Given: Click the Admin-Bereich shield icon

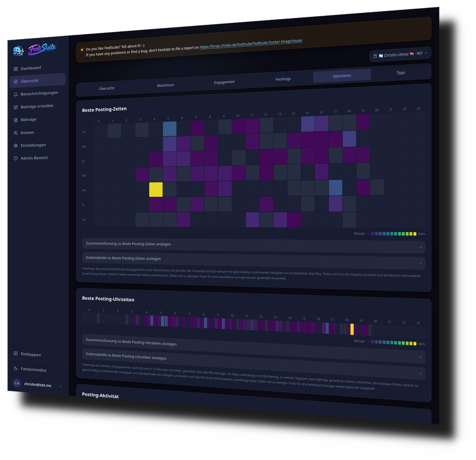Looking at the screenshot, I should 15,158.
